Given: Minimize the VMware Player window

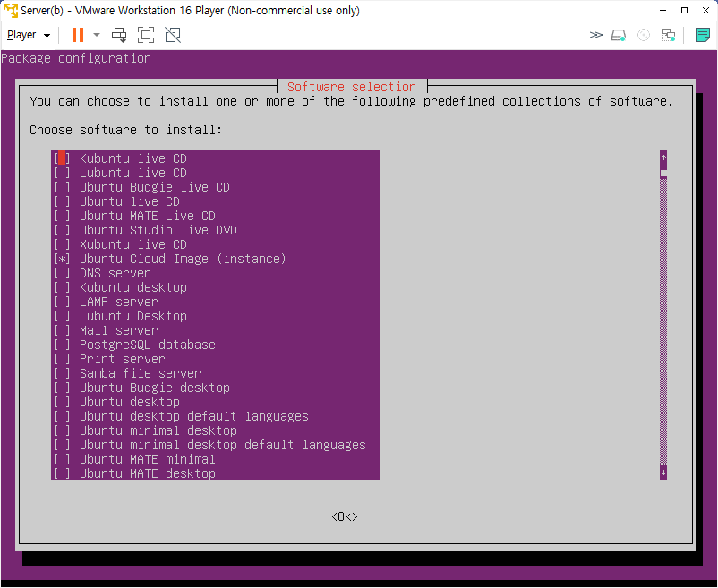Looking at the screenshot, I should [x=662, y=10].
